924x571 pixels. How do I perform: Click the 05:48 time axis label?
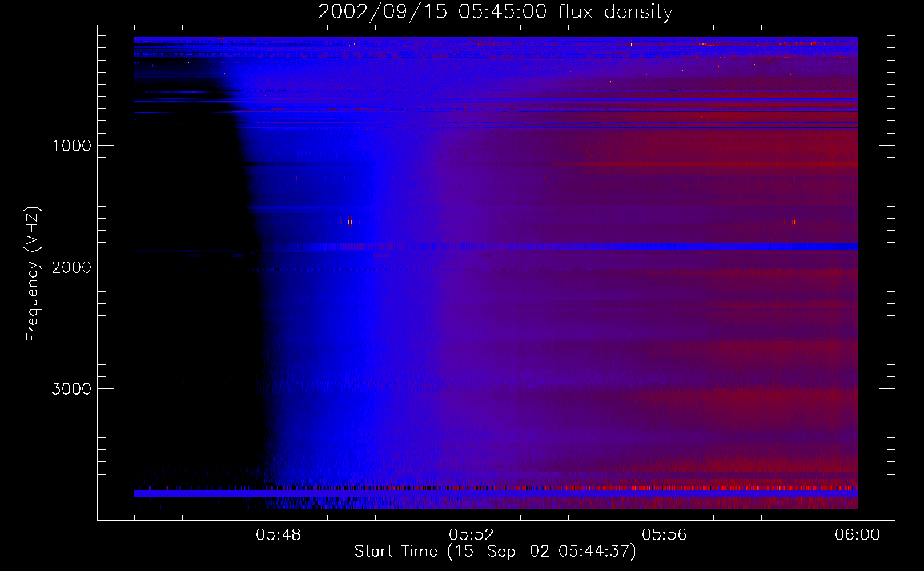[x=278, y=535]
